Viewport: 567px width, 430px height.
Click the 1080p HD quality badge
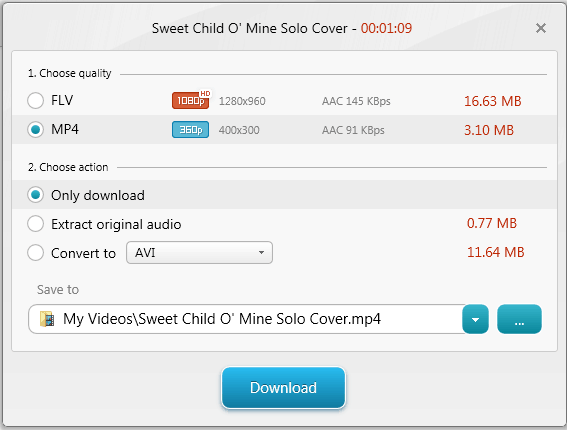coord(191,100)
